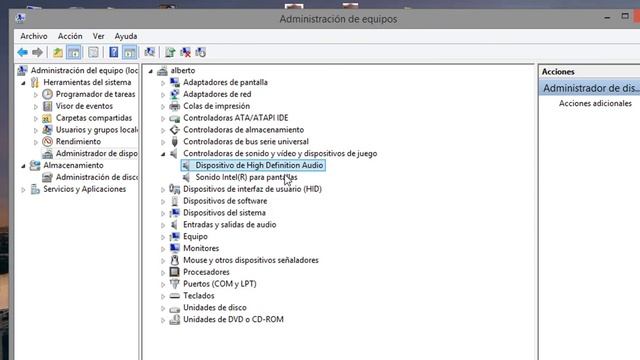Click the Procesadores chip icon
Viewport: 640px width, 360px height.
[175, 272]
